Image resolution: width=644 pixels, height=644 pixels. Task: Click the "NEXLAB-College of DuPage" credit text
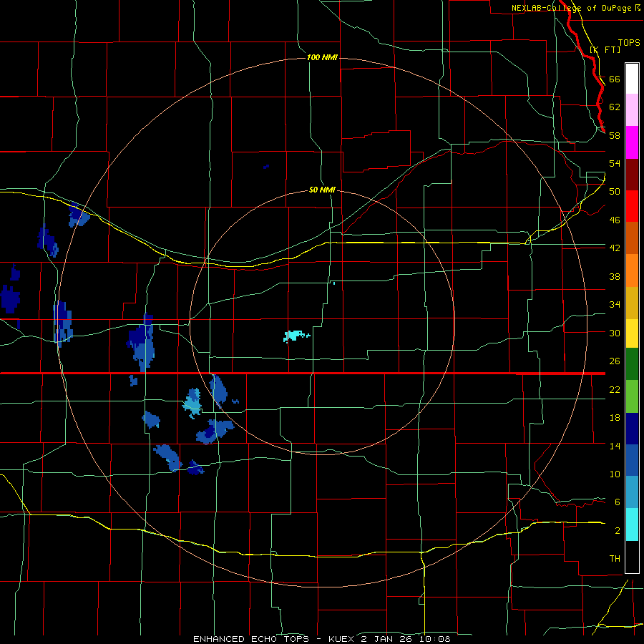[x=572, y=8]
